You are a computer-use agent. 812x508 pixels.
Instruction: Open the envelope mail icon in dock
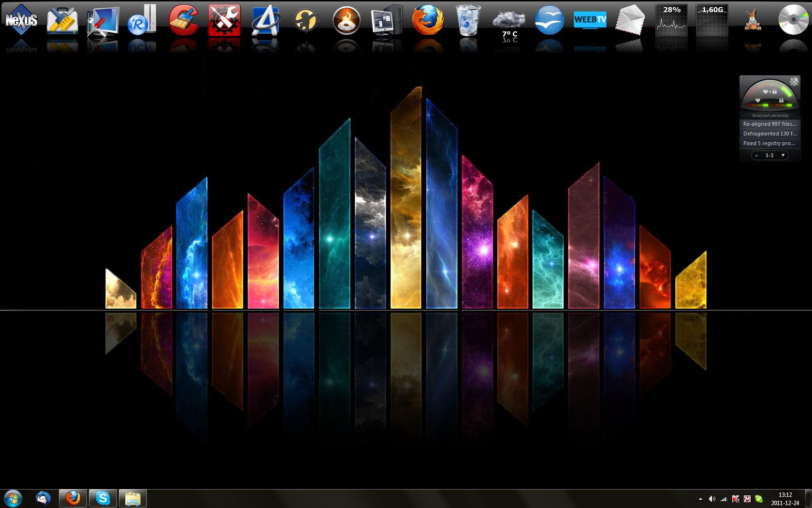point(630,20)
